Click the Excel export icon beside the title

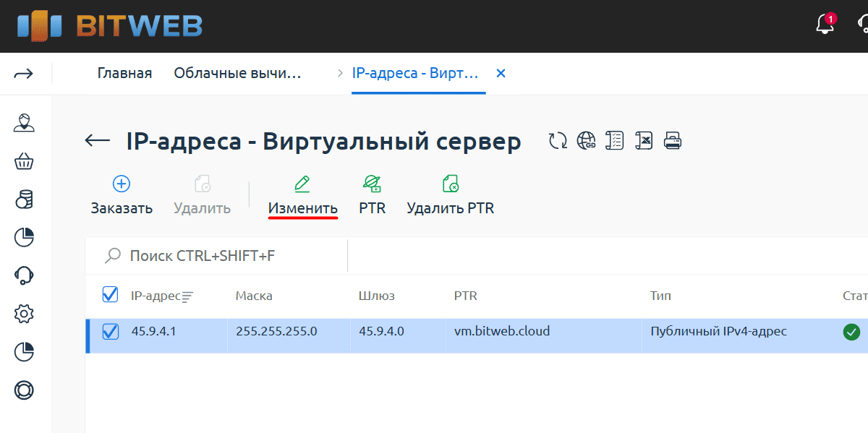pos(644,140)
